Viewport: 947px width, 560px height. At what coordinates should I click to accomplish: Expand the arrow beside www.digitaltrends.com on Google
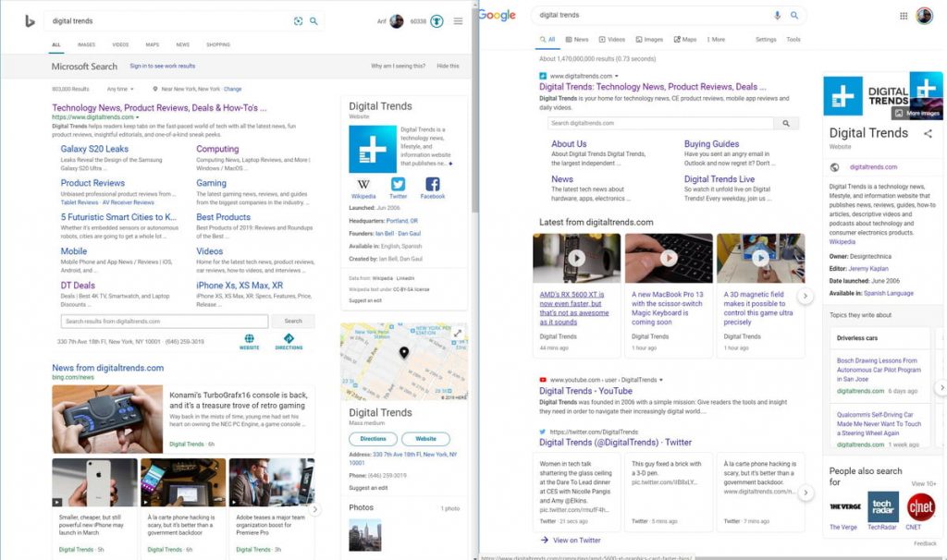point(617,76)
